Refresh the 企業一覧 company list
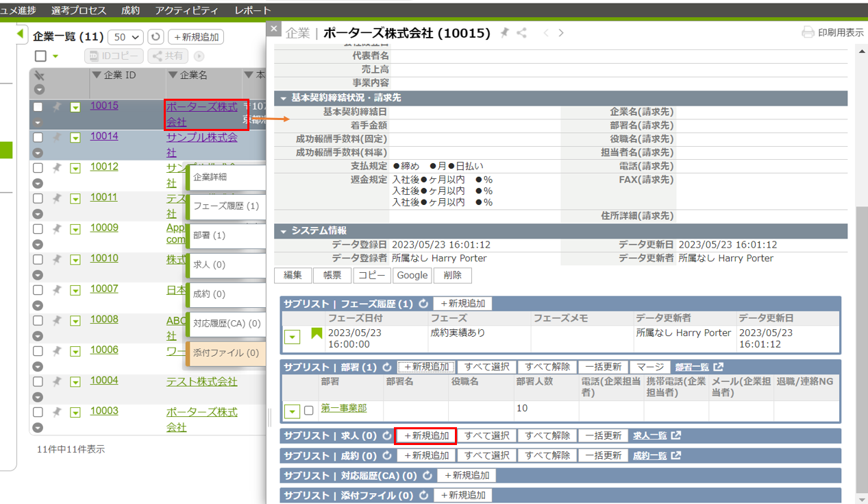868x504 pixels. point(156,37)
